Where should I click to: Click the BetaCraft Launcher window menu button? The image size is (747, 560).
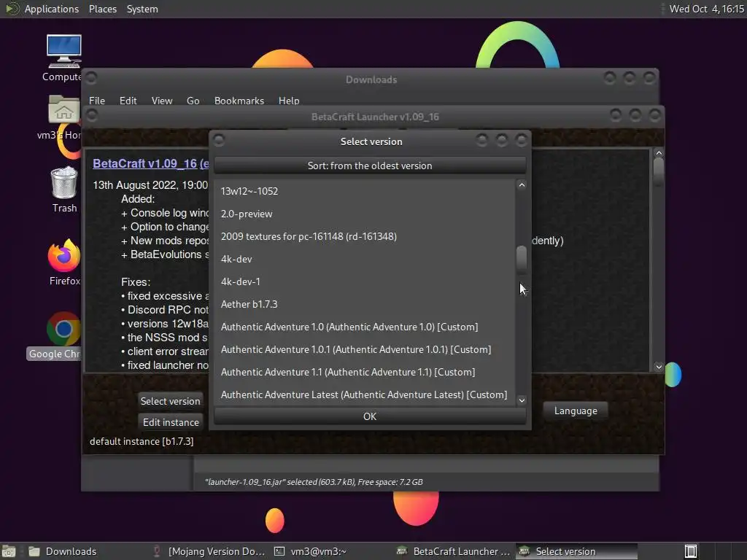click(x=91, y=114)
